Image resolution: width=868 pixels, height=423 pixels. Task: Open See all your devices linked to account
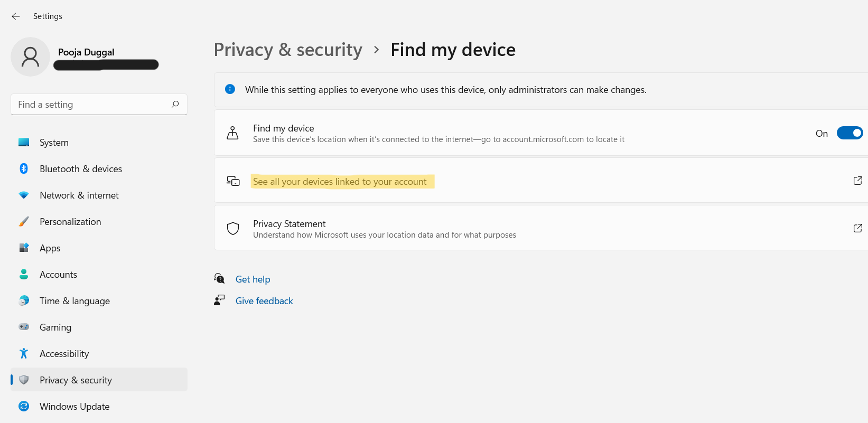(x=340, y=182)
